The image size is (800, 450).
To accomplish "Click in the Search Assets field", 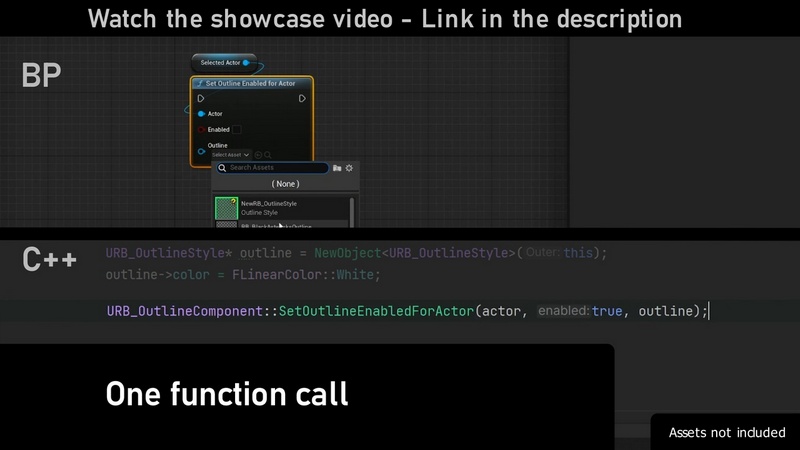I will pos(275,168).
